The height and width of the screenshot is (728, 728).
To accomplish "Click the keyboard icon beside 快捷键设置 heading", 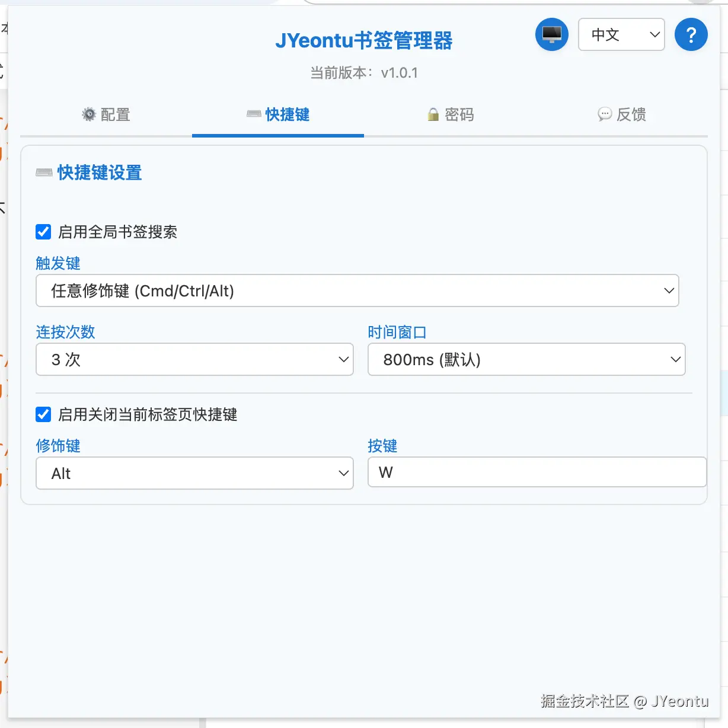I will click(44, 173).
